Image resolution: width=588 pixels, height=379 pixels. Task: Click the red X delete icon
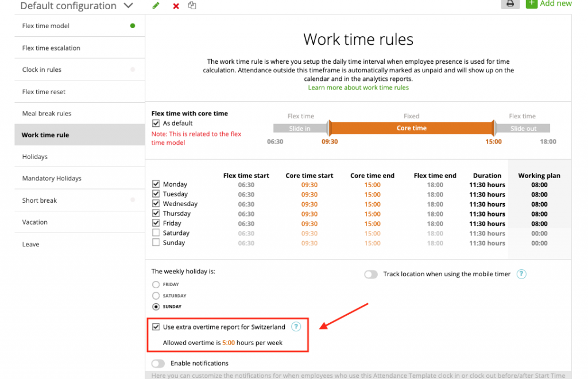tap(176, 6)
